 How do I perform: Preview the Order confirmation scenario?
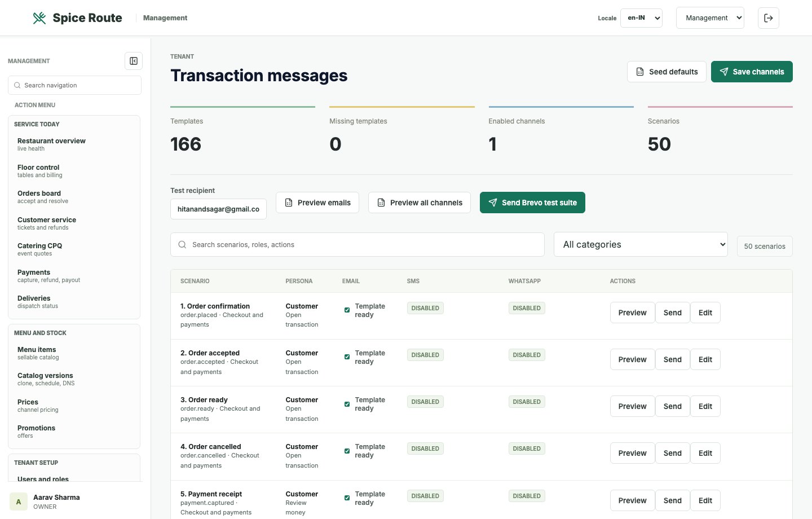pyautogui.click(x=632, y=313)
